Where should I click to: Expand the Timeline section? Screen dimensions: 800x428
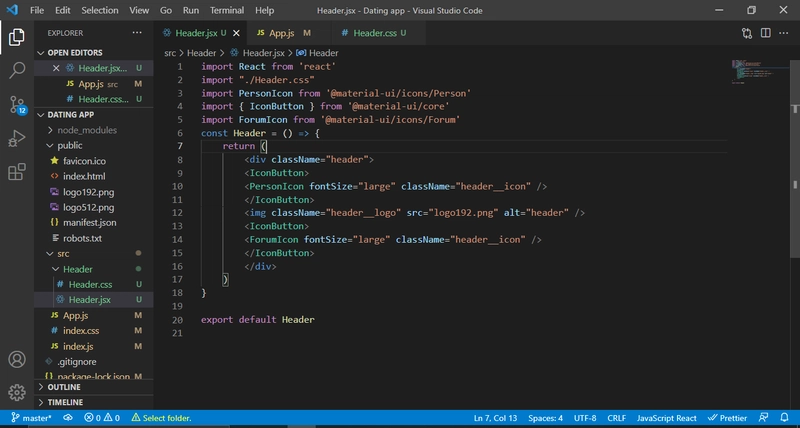[x=94, y=402]
